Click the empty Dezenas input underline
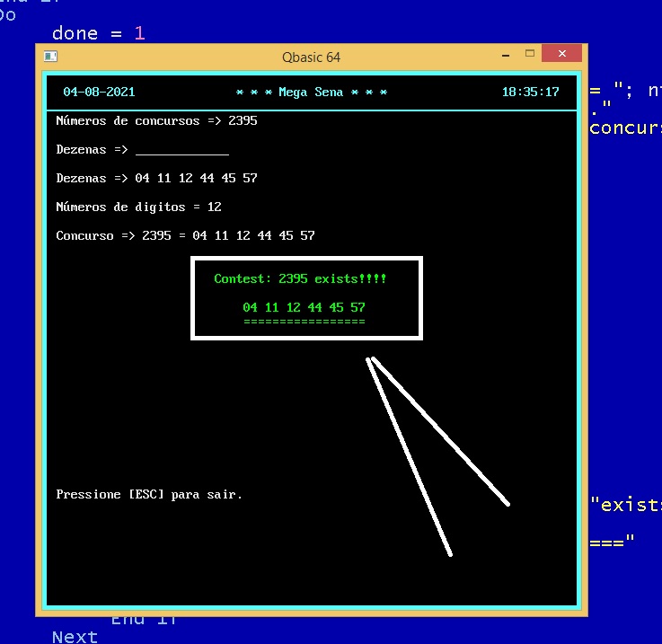Screen dimensions: 662x644 [181, 150]
